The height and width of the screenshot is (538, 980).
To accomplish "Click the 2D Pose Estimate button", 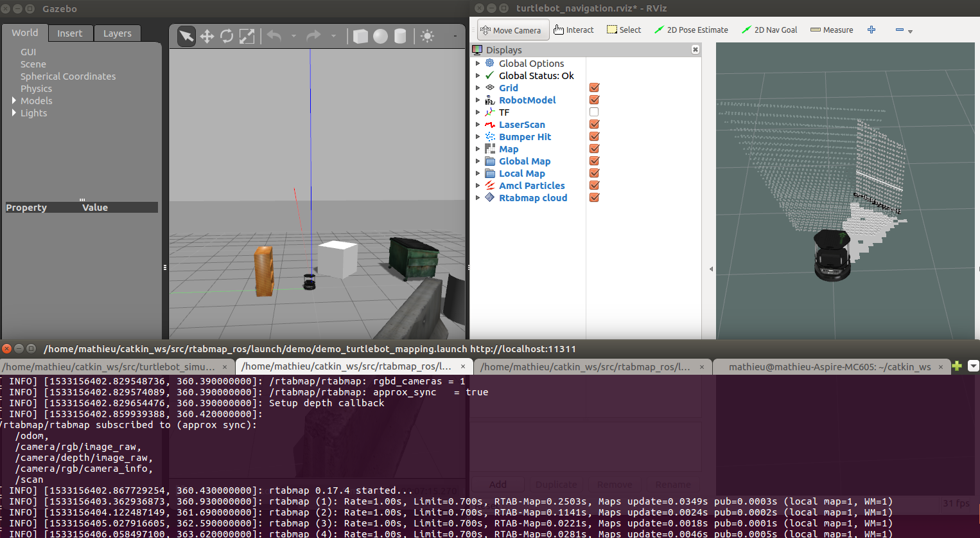I will [691, 30].
